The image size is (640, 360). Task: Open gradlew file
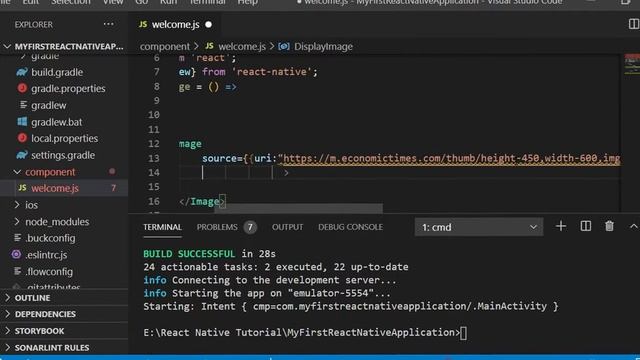tap(49, 105)
